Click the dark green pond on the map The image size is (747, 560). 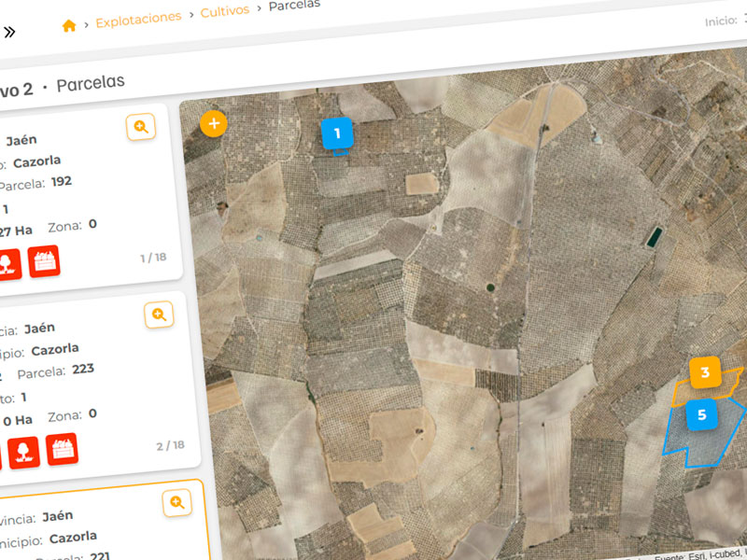tap(654, 237)
